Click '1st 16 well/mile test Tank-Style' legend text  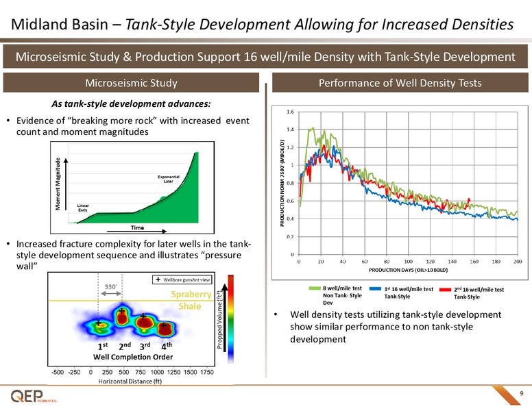409,292
